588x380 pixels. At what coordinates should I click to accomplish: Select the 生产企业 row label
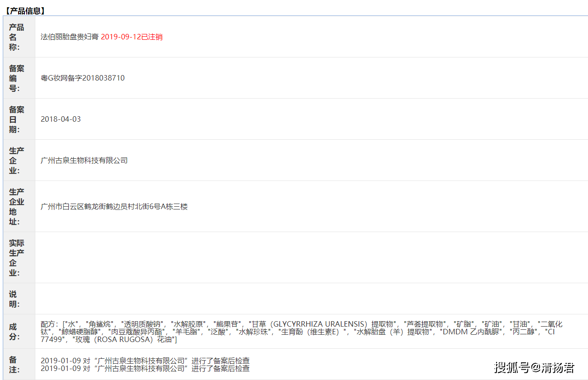tap(17, 161)
